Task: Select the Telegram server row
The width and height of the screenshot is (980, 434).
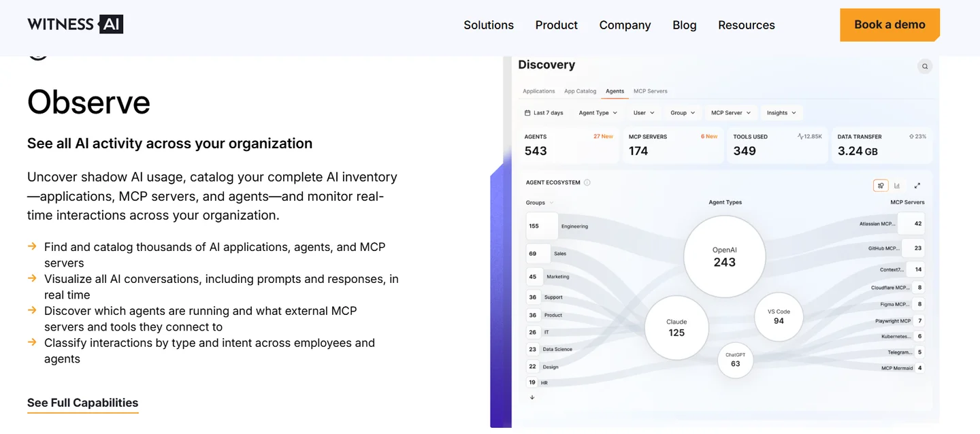Action: coord(906,352)
